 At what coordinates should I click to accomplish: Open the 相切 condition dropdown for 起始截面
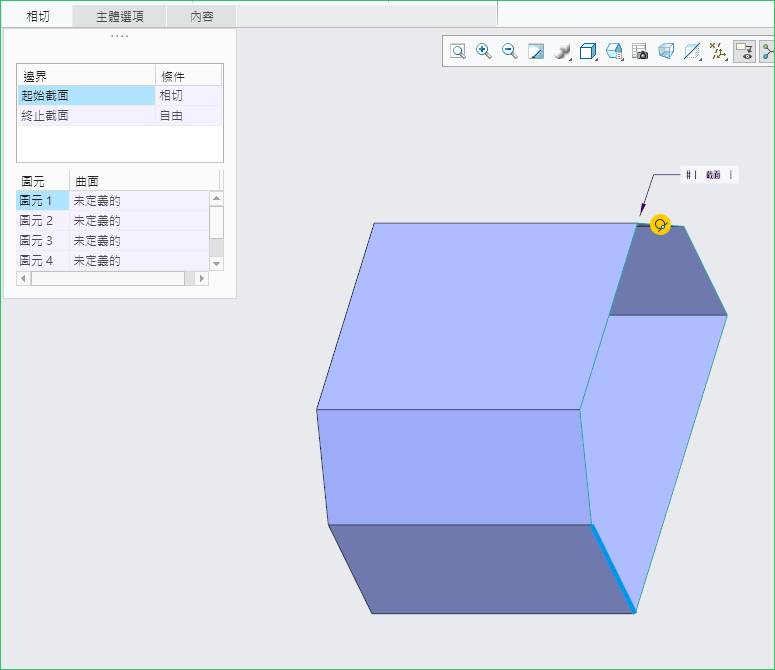(188, 96)
